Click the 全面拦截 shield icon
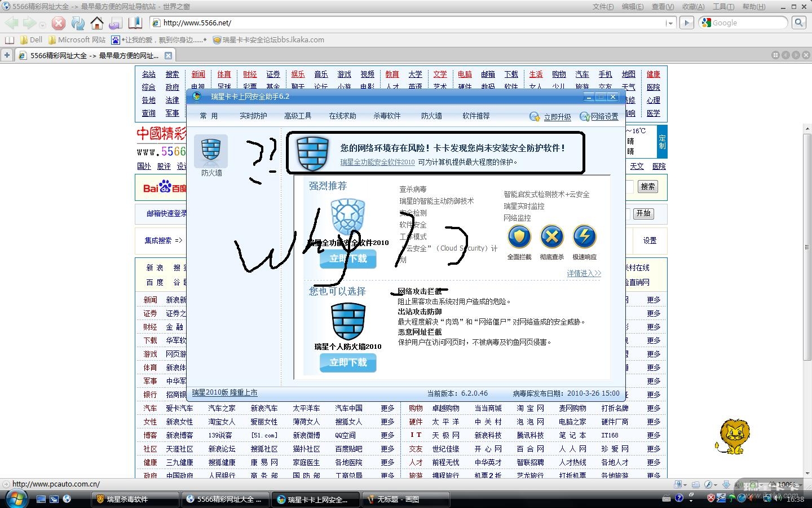The image size is (812, 508). click(x=519, y=237)
